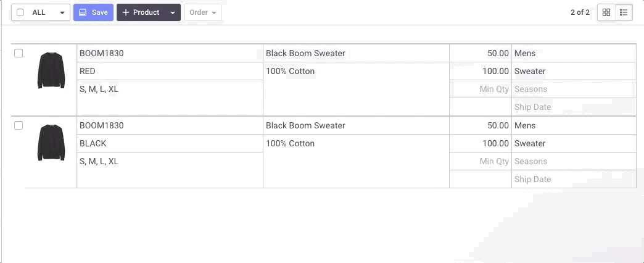Edit Ship Date field of RED product
Screen dimensions: 644x263
pos(574,107)
